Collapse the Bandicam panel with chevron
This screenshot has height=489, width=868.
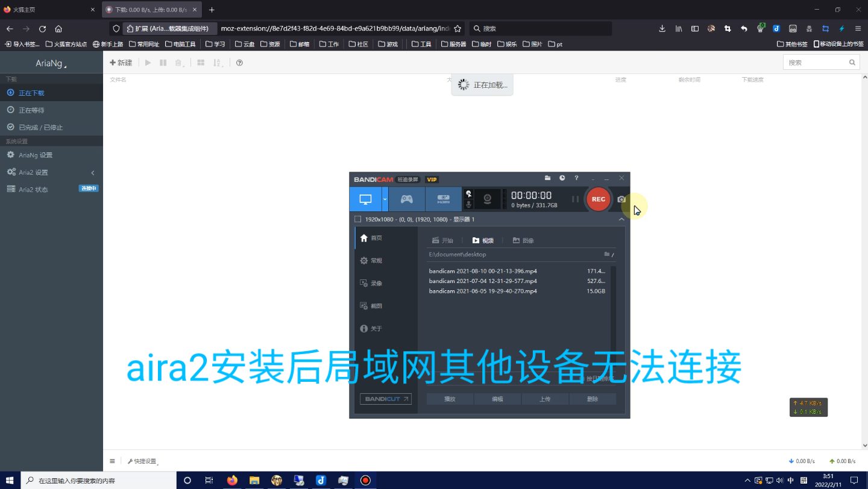pyautogui.click(x=621, y=219)
